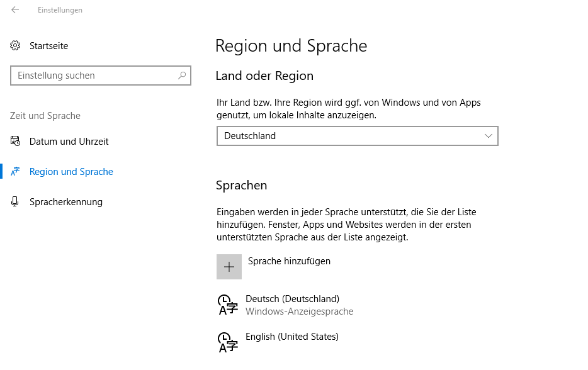Screen dimensions: 588x370
Task: Click the Sprache hinzufügen label
Action: coord(289,261)
